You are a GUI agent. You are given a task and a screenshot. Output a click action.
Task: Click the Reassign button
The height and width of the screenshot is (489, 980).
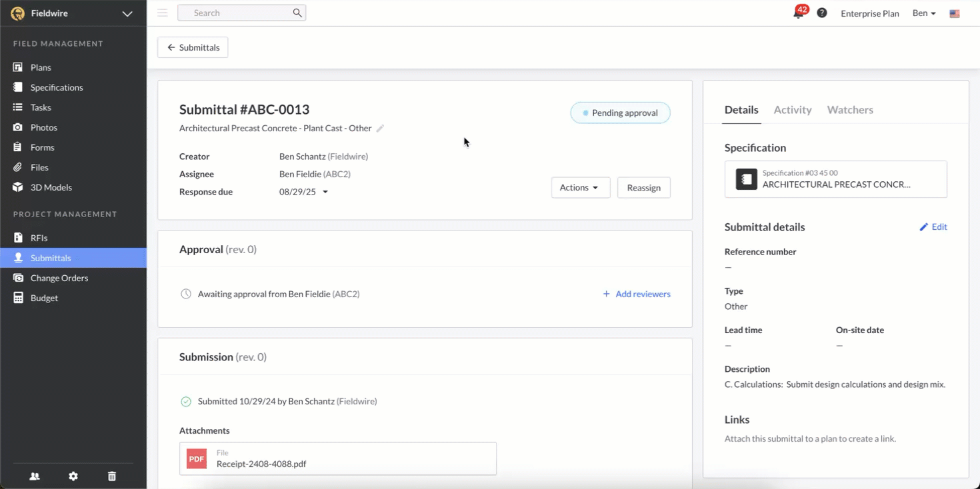coord(643,188)
